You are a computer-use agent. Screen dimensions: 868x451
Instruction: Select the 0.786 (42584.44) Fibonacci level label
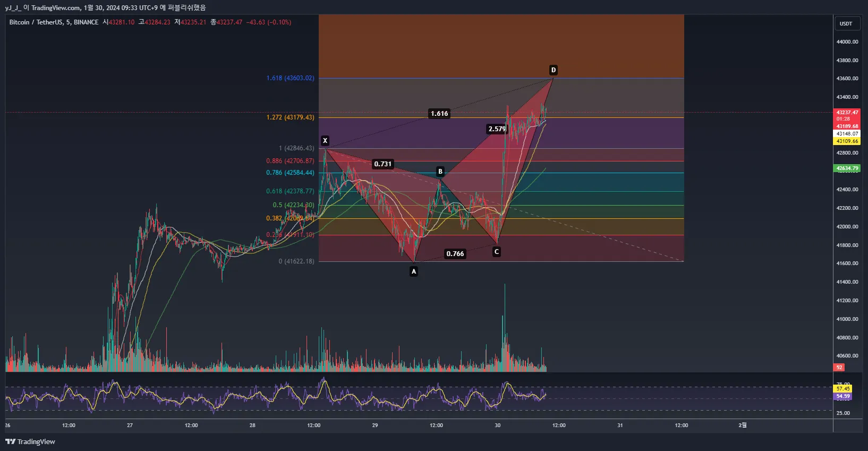(x=290, y=173)
